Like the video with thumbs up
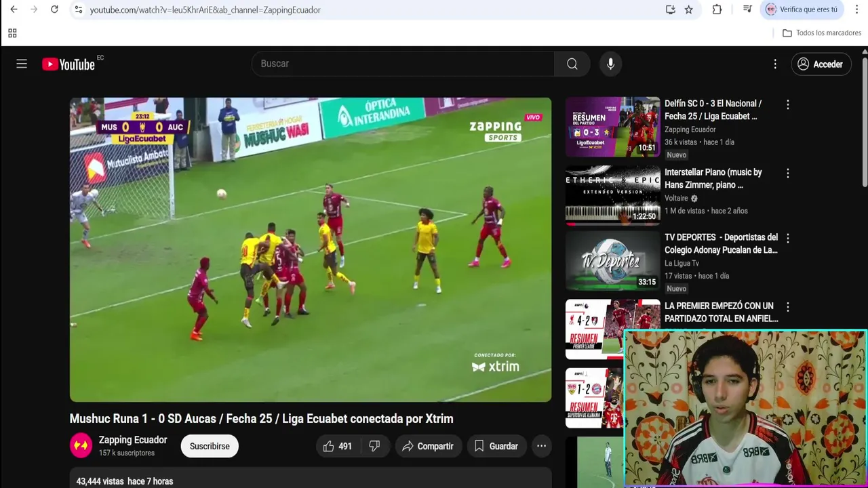 coord(337,446)
